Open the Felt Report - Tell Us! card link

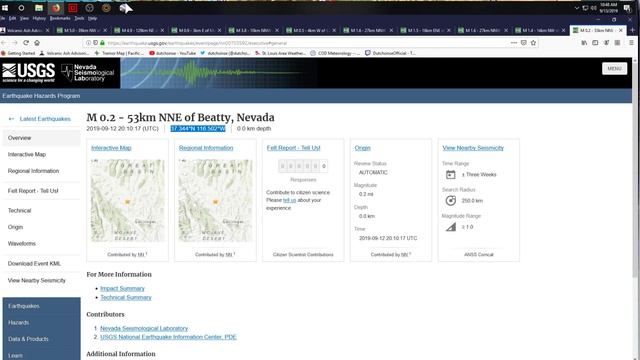(293, 148)
